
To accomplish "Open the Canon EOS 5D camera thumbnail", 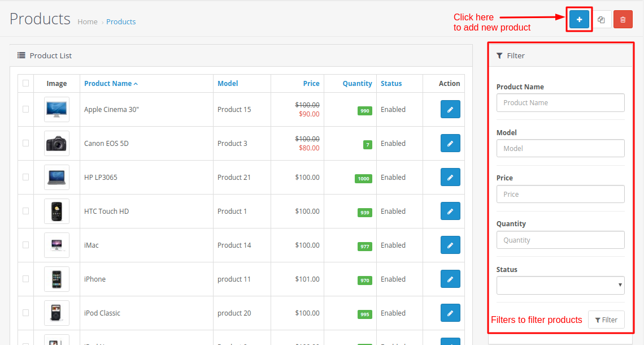I will 56,143.
